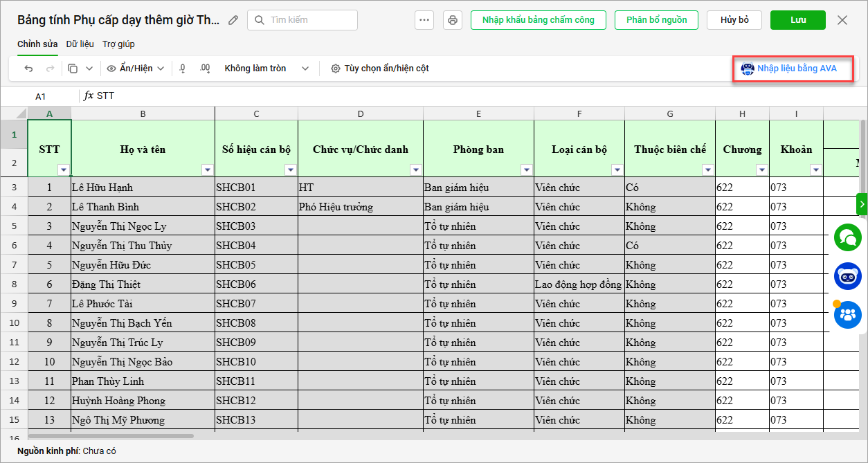Click the pencil icon to rename the sheet
The image size is (868, 463).
(233, 20)
